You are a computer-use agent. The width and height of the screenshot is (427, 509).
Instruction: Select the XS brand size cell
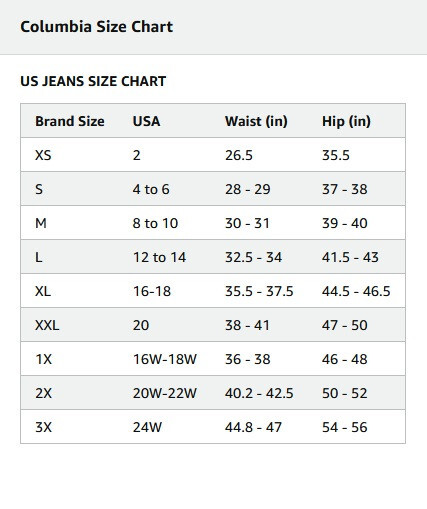click(43, 155)
